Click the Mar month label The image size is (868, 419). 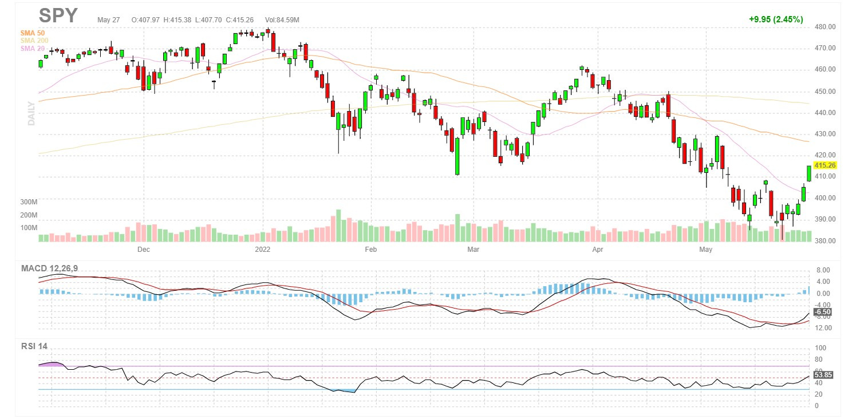coord(473,250)
